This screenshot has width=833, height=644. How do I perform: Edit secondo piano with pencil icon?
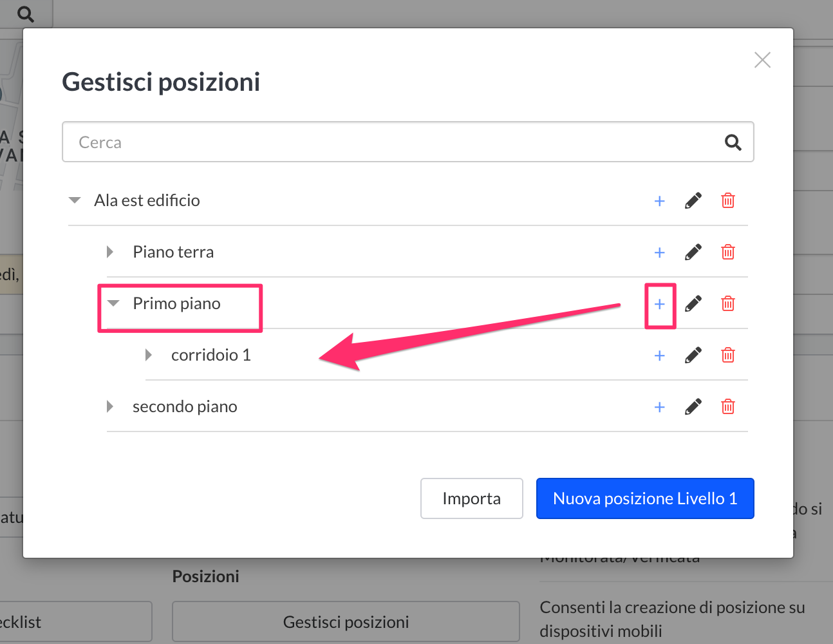click(693, 407)
